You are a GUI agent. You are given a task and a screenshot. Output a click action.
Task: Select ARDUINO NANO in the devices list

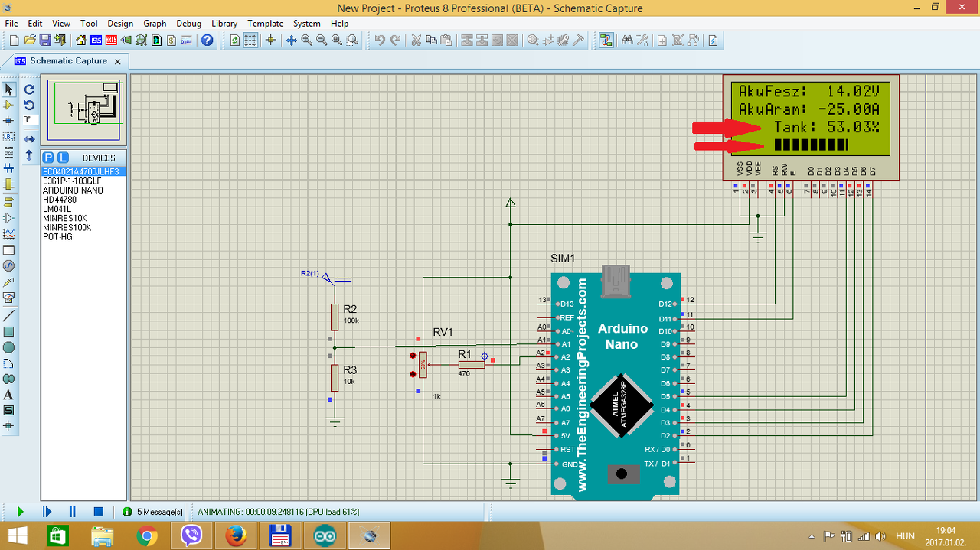[x=73, y=190]
